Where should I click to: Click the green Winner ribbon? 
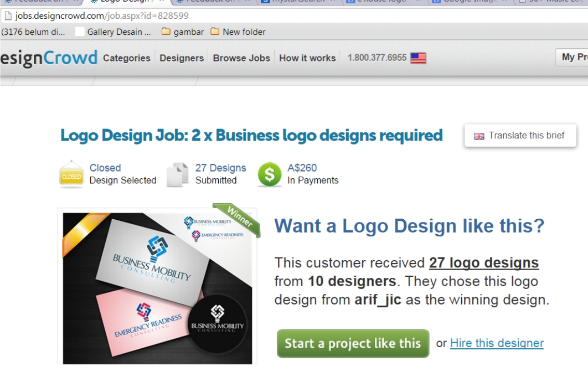coord(237,219)
